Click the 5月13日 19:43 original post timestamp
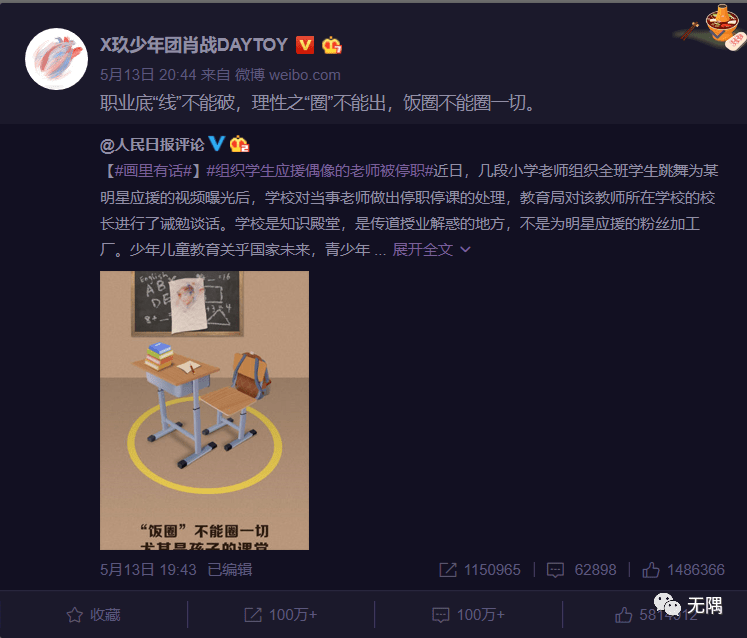The height and width of the screenshot is (638, 747). point(148,570)
